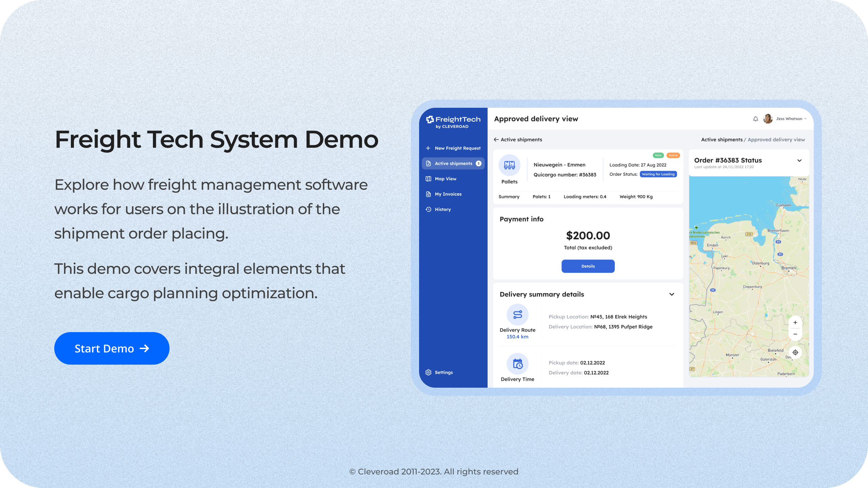Go back to Active shipments via the arrow link

pyautogui.click(x=518, y=140)
